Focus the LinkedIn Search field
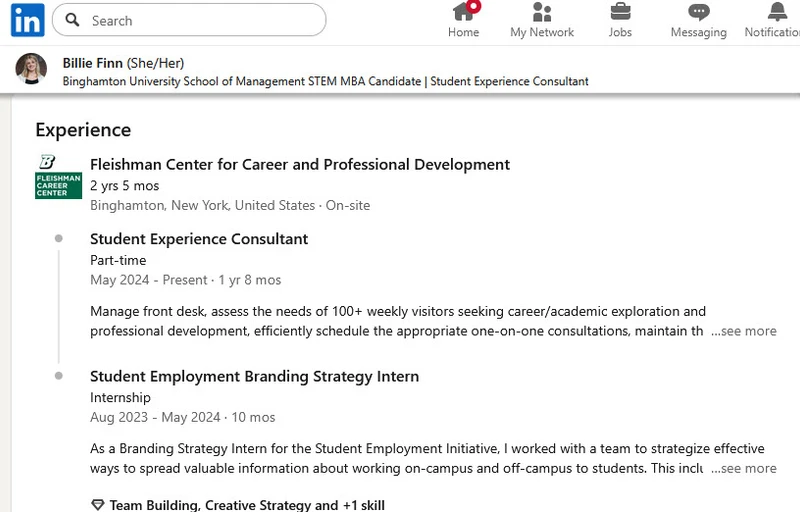800x512 pixels. [189, 20]
